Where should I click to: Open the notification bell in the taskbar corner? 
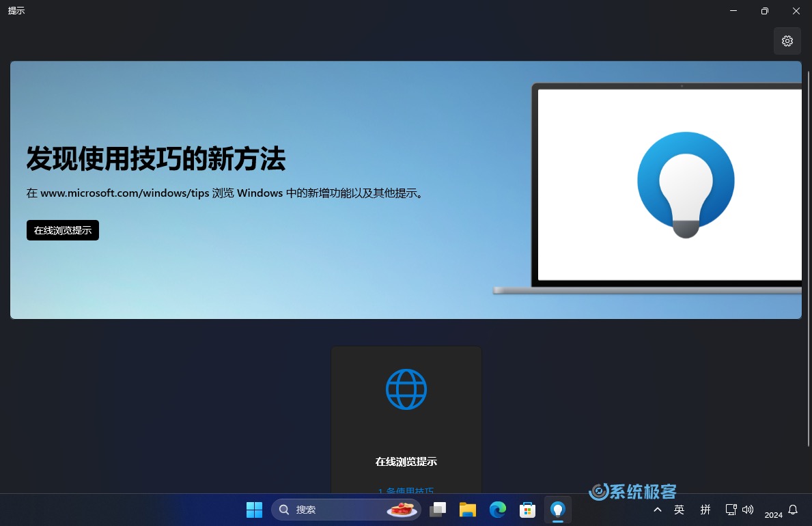[x=792, y=510]
